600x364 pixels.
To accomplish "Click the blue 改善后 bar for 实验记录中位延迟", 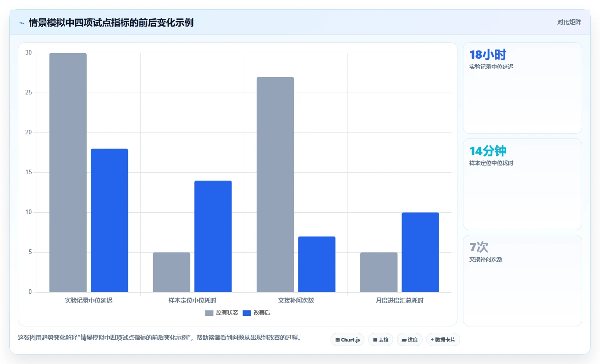I will tap(109, 221).
